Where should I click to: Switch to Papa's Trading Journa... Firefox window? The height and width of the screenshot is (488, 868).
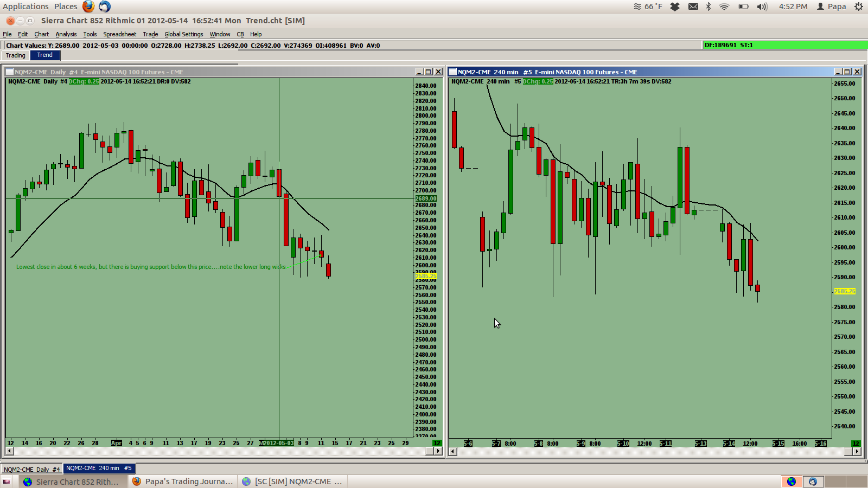click(x=183, y=481)
